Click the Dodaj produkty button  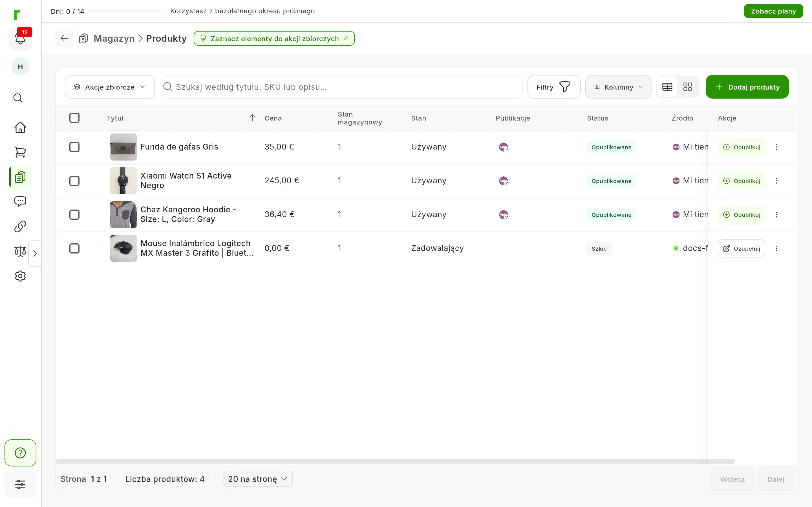click(x=747, y=87)
